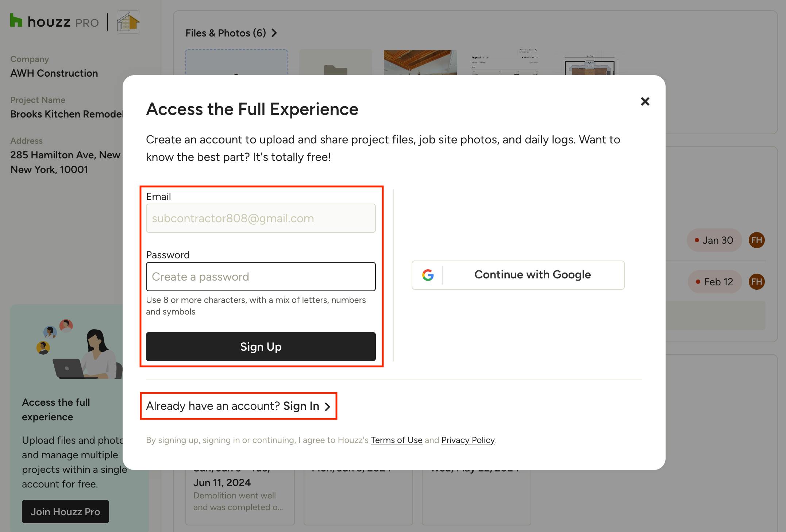Screen dimensions: 786x532
Task: Open the Jun 11, 2024 daily log card
Action: pyautogui.click(x=240, y=496)
